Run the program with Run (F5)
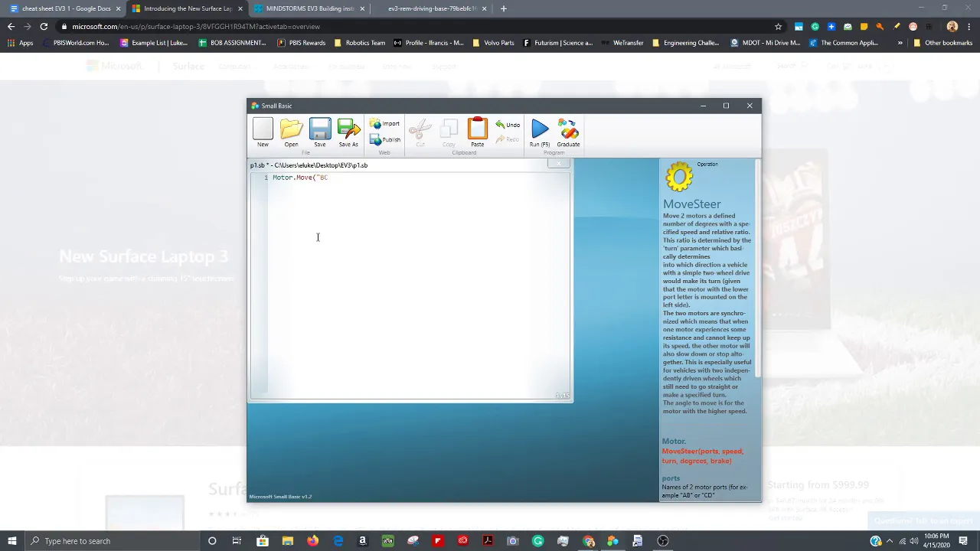This screenshot has width=980, height=551. point(540,133)
